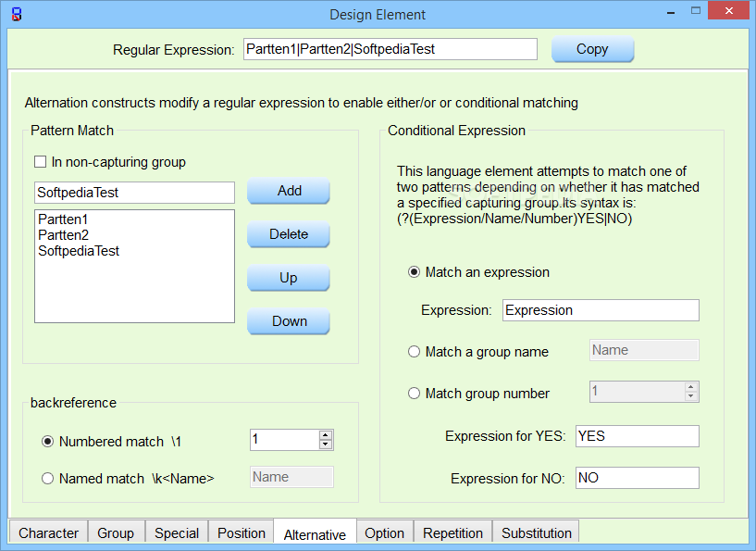
Task: Switch to the Character tab
Action: 48,532
